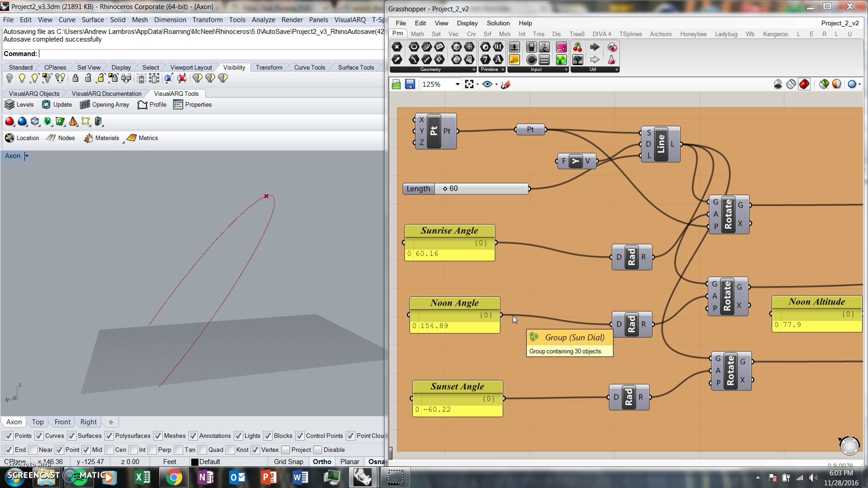868x488 pixels.
Task: Switch to the Curve Tools tab
Action: pyautogui.click(x=310, y=67)
